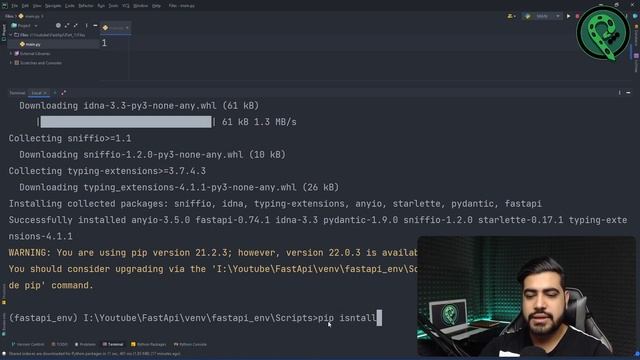Open the Code menu

click(70, 6)
